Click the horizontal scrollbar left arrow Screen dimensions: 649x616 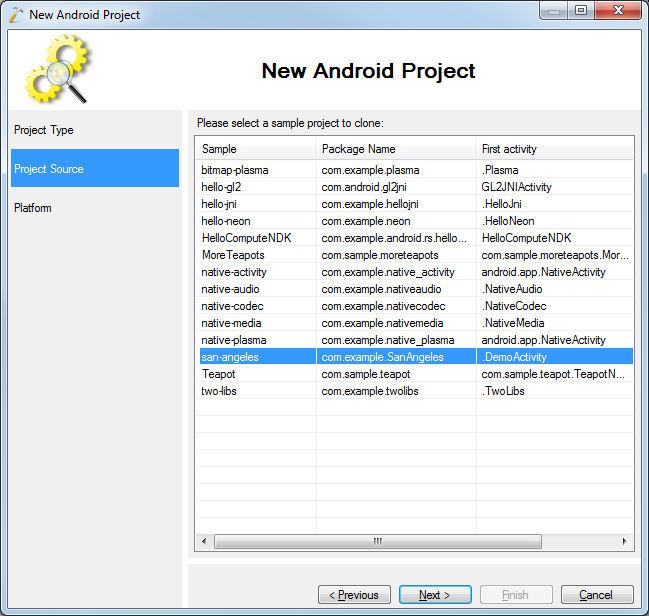point(204,541)
